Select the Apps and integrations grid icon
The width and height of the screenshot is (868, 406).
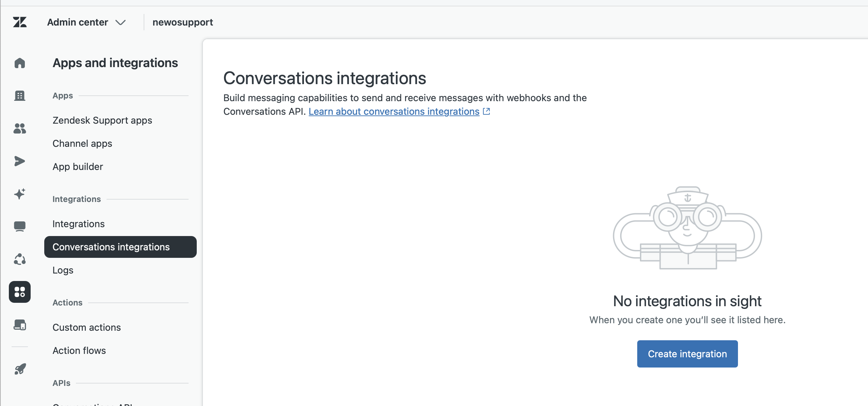coord(20,292)
